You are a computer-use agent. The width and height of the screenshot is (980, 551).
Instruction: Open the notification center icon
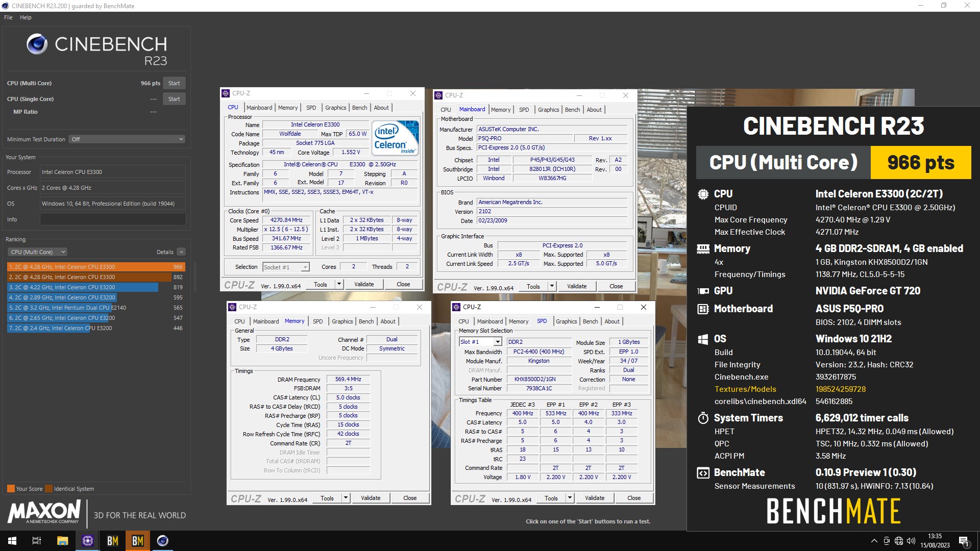[x=964, y=541]
